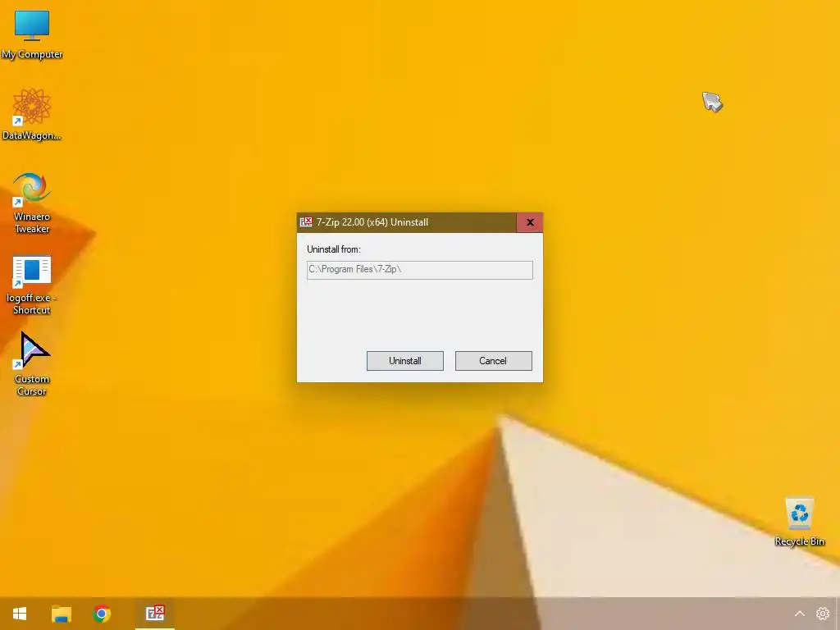The width and height of the screenshot is (840, 630).
Task: Select 7-Zip uninstaller taskbar icon
Action: [x=155, y=614]
